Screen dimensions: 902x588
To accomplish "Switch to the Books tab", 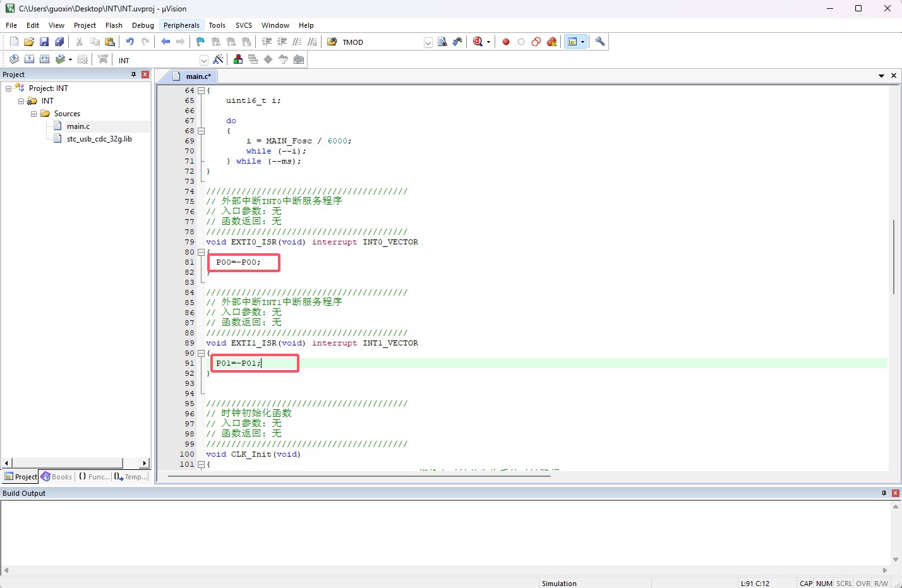I will (57, 477).
